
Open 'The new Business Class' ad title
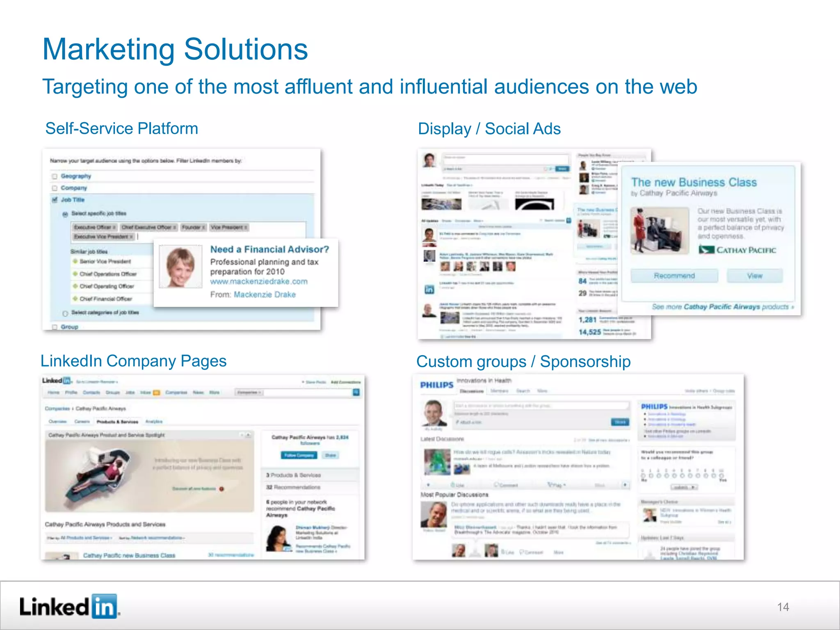pyautogui.click(x=694, y=182)
